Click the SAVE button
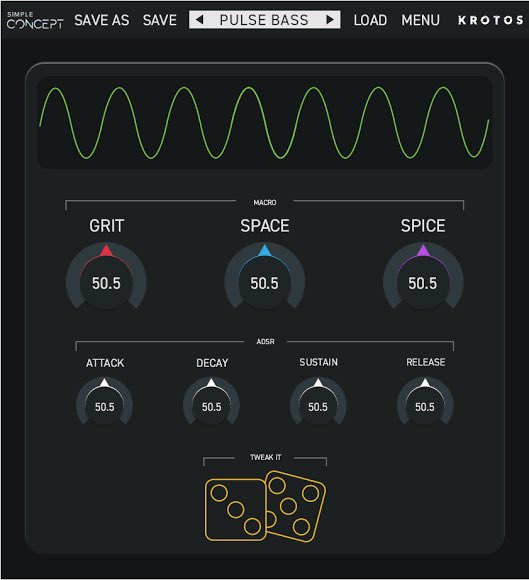The image size is (529, 580). pos(160,20)
